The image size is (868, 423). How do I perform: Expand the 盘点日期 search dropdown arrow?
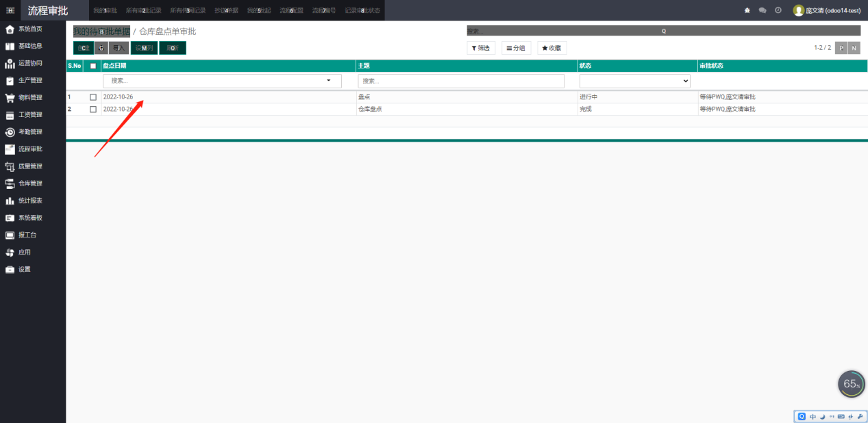coord(329,81)
